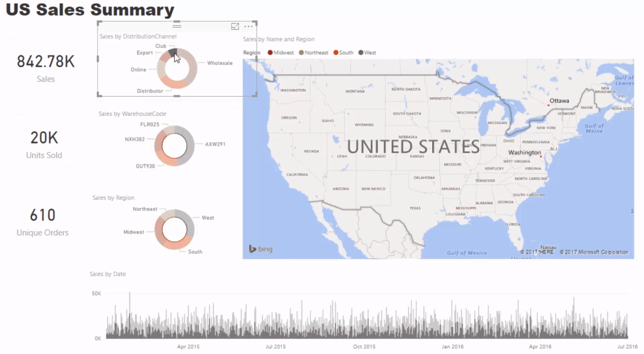Click the Gulf of Mexico map label
This screenshot has height=354, width=644.
coord(467,253)
